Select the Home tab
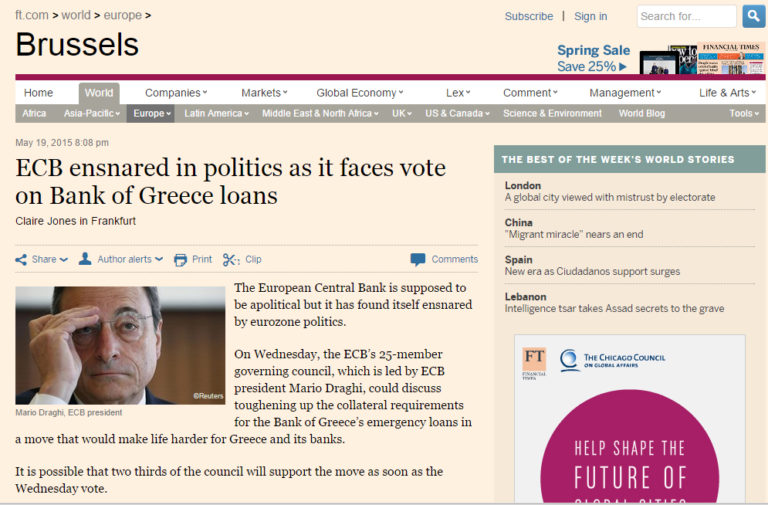 point(38,93)
